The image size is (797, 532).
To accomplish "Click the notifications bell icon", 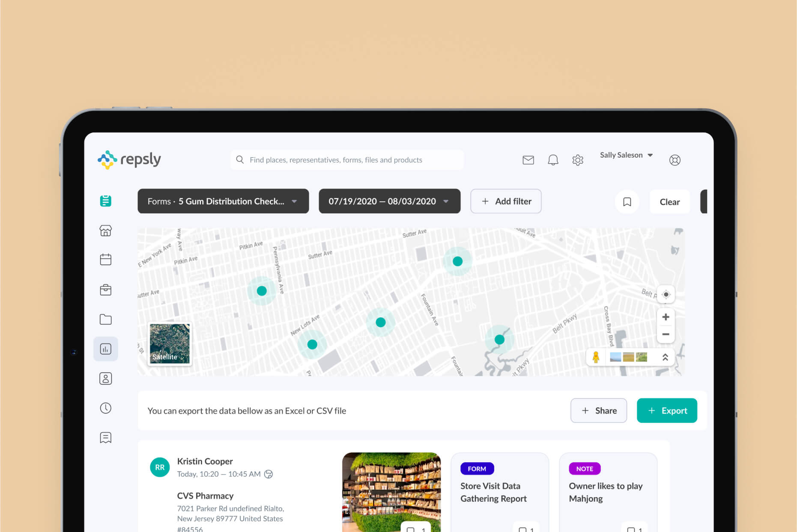I will [x=553, y=160].
